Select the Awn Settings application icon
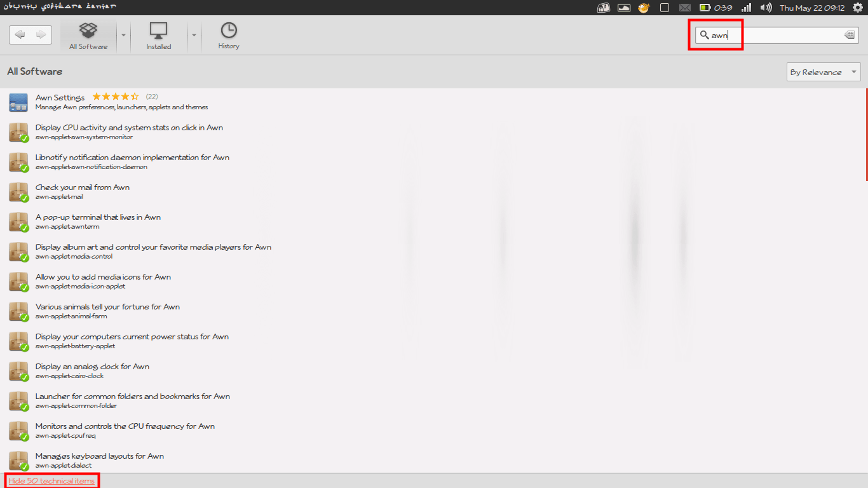The width and height of the screenshot is (868, 488). [x=18, y=102]
